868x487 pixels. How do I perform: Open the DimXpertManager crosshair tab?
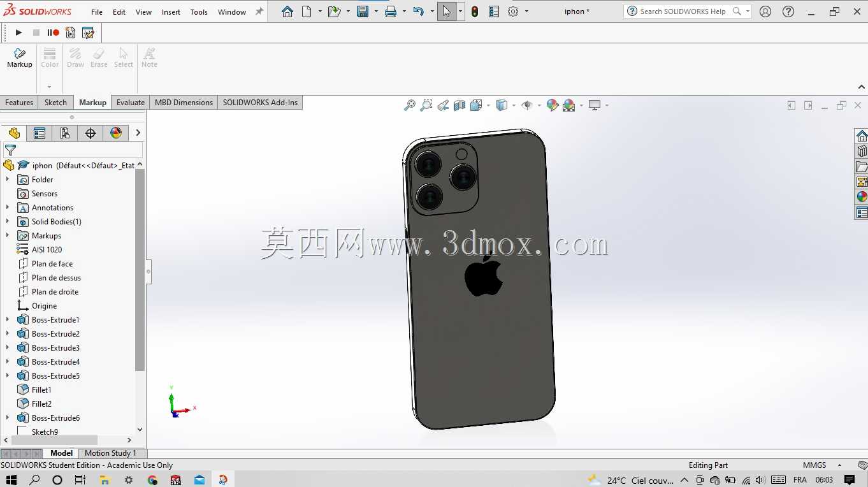(90, 133)
